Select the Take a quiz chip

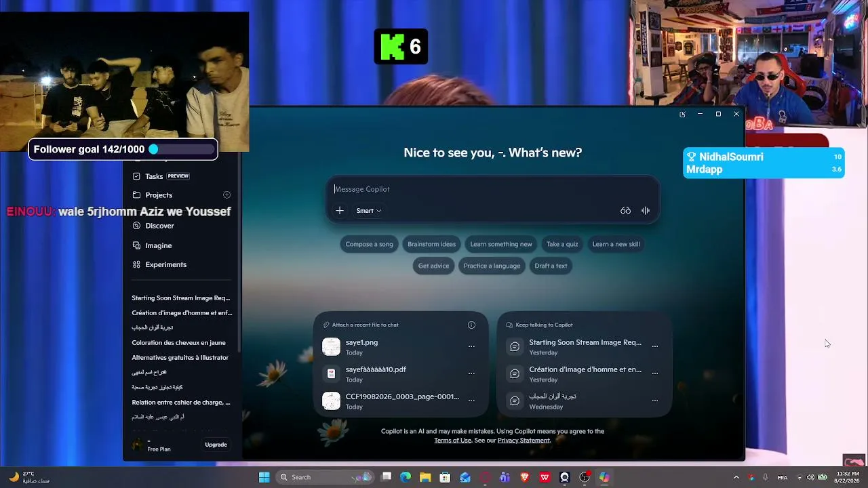(562, 244)
